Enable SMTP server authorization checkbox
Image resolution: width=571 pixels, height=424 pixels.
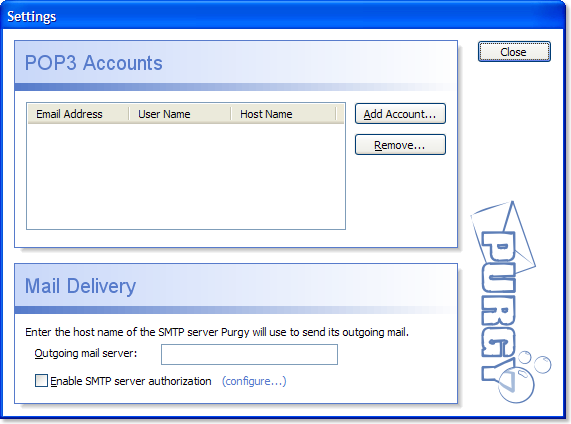tap(41, 381)
